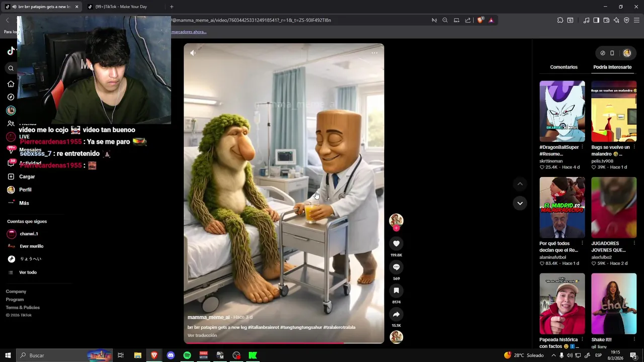Open the Brave playlist music note icon
This screenshot has width=644, height=362.
(x=586, y=20)
